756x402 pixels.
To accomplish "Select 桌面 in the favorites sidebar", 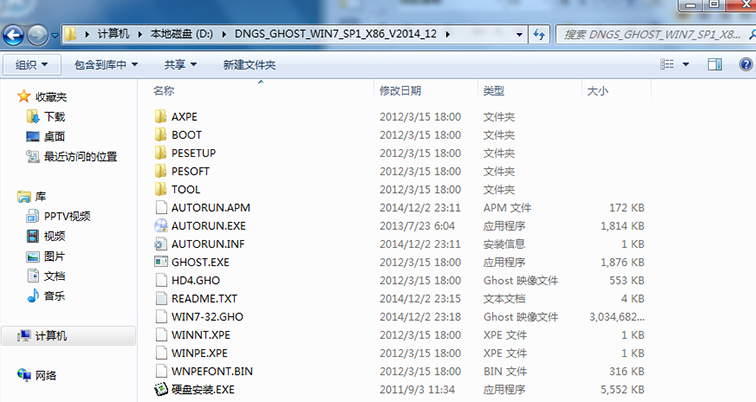I will pos(54,136).
